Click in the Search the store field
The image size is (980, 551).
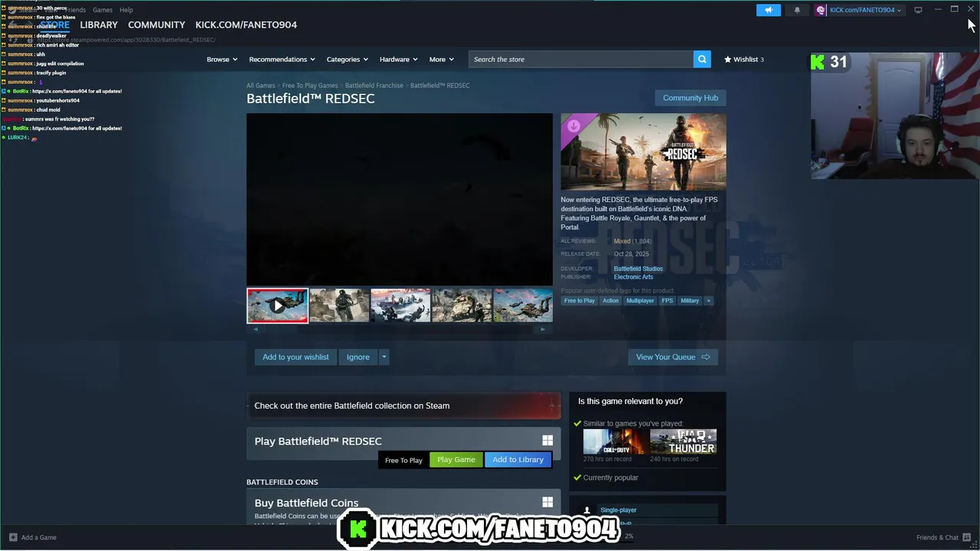581,59
